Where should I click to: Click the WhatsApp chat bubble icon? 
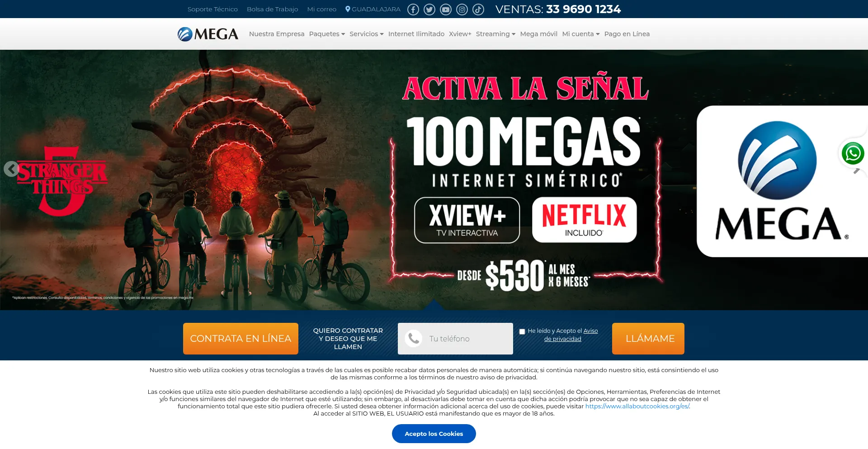point(853,154)
